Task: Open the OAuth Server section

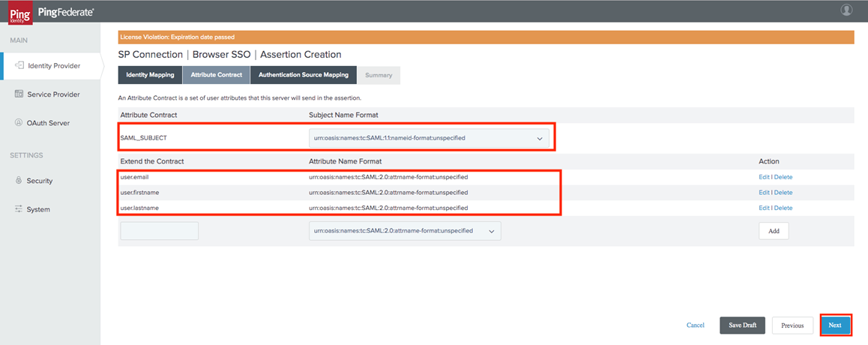Action: click(x=49, y=123)
